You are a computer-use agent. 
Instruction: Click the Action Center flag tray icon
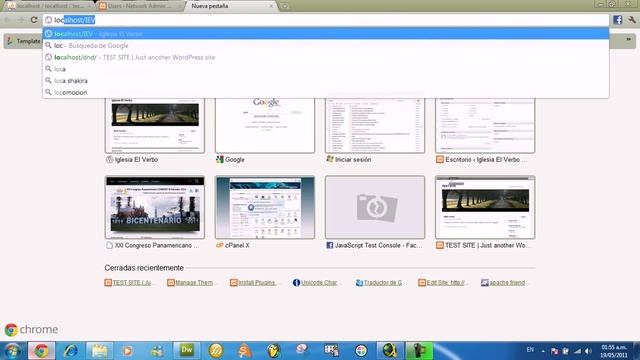[x=554, y=351]
